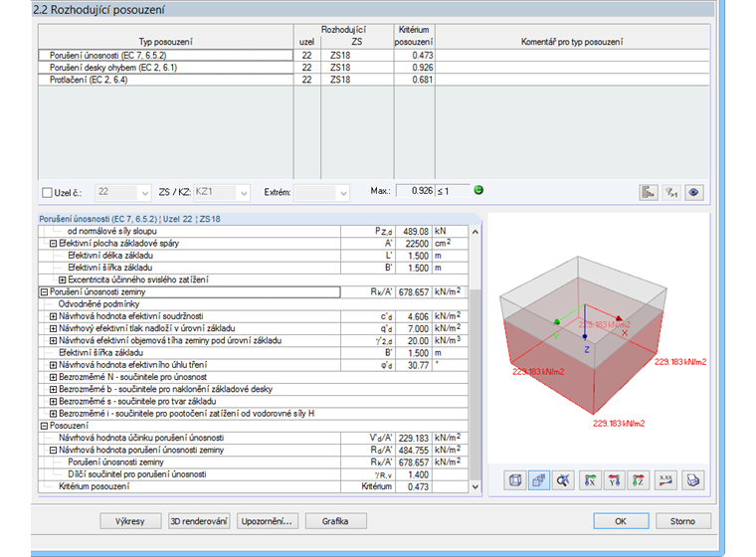Click the scrollbar up arrow in details table

point(474,232)
